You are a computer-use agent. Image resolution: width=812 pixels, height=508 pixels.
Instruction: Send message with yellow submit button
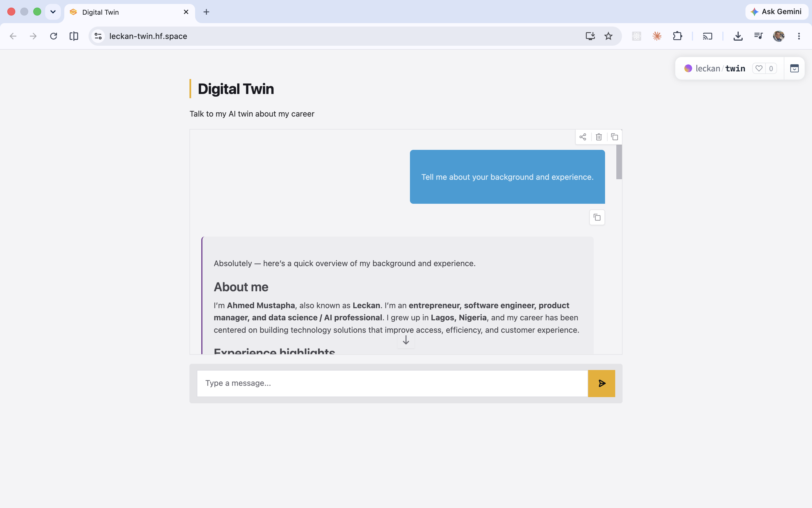[x=602, y=383]
